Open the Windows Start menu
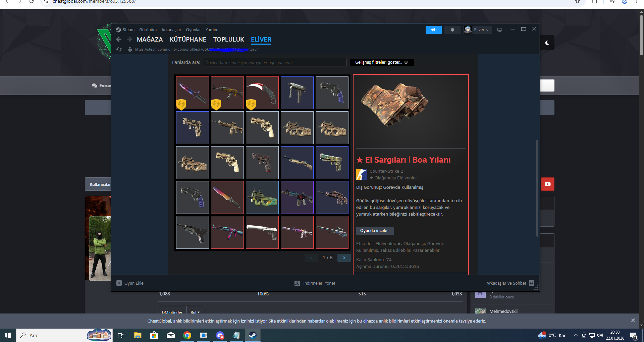This screenshot has height=342, width=644. tap(8, 335)
